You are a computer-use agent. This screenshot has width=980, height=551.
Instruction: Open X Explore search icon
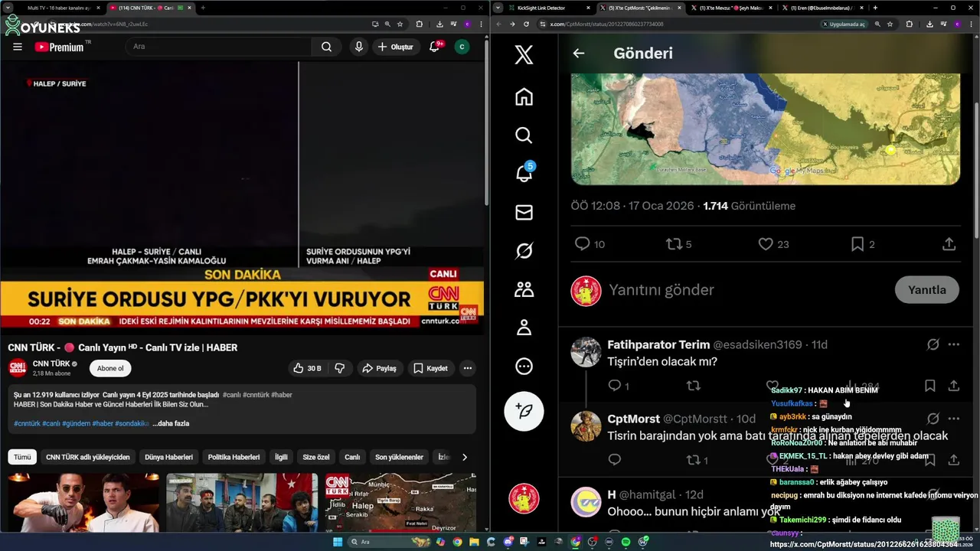pos(524,135)
